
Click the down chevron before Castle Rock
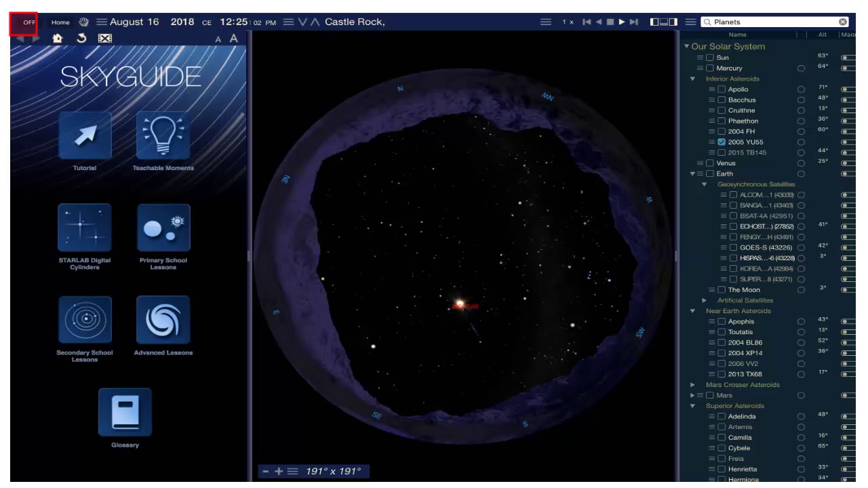[302, 22]
